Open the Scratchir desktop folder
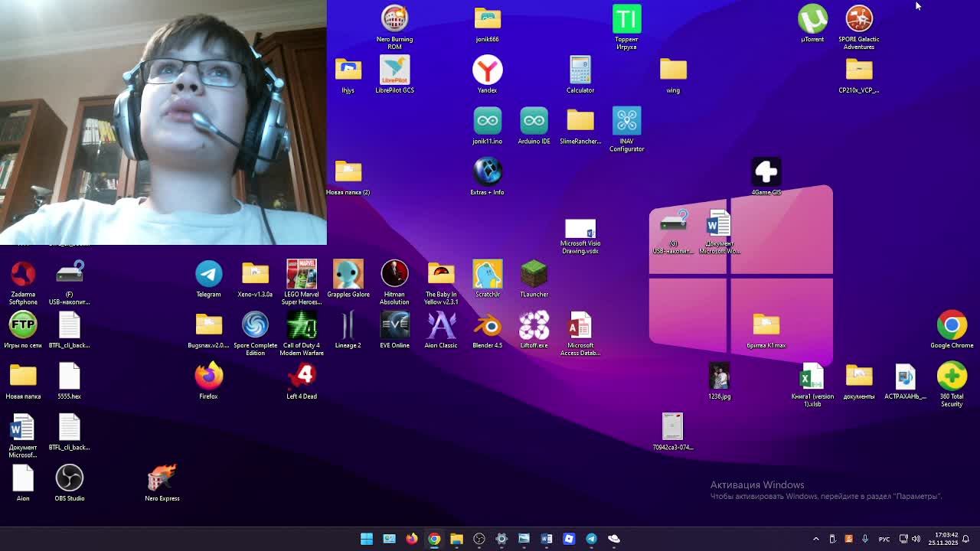The width and height of the screenshot is (980, 551). (x=487, y=274)
